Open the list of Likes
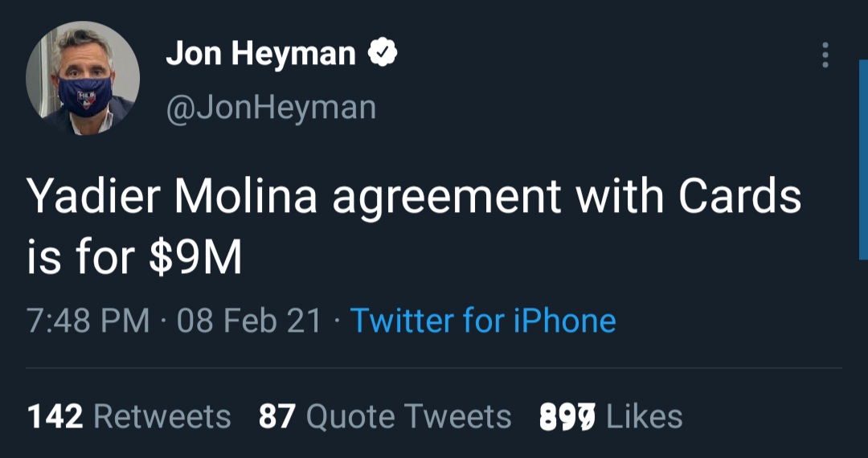Image resolution: width=868 pixels, height=458 pixels. point(611,417)
